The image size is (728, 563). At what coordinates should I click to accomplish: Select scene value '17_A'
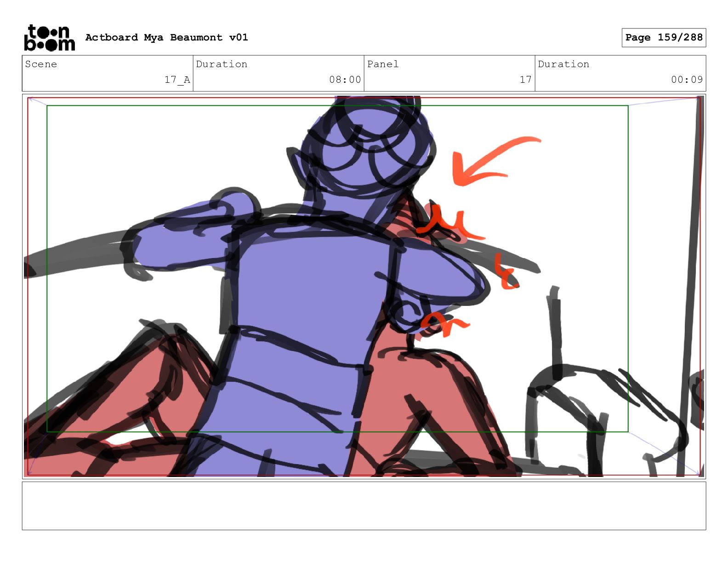[177, 80]
